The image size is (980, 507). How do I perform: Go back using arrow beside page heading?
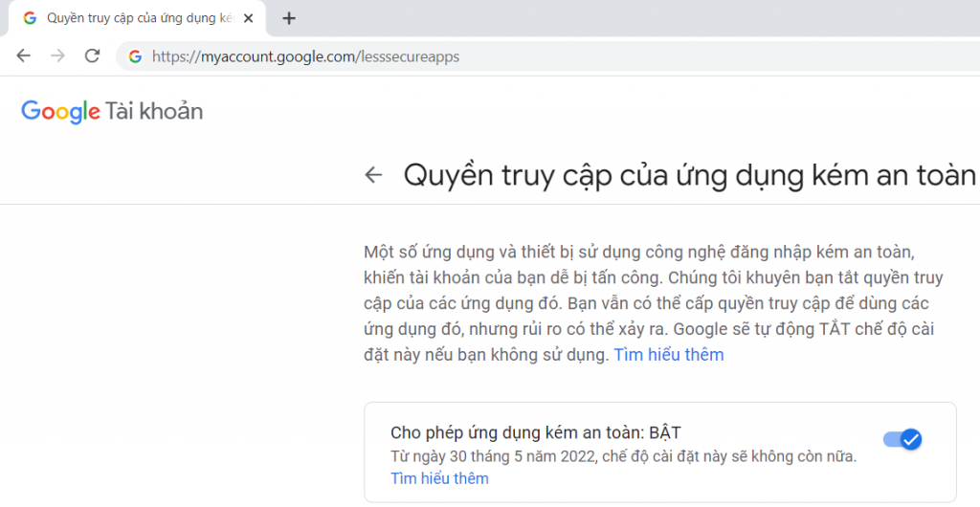[x=373, y=175]
